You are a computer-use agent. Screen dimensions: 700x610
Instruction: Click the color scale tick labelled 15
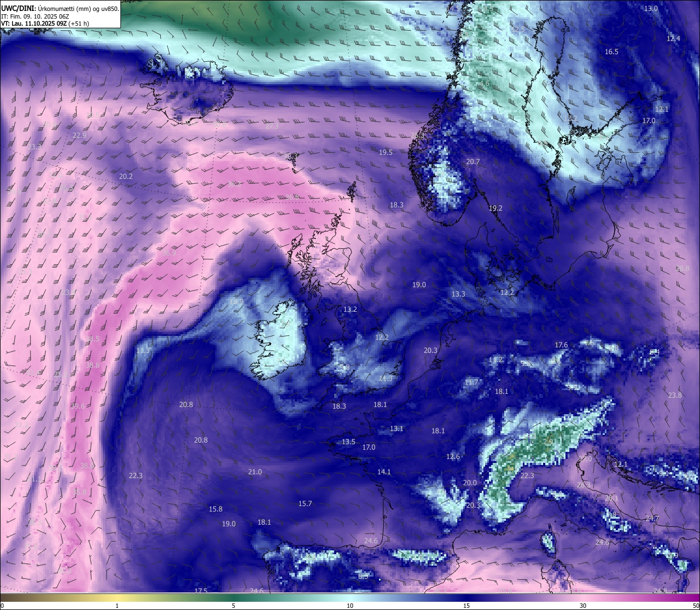pos(466,605)
